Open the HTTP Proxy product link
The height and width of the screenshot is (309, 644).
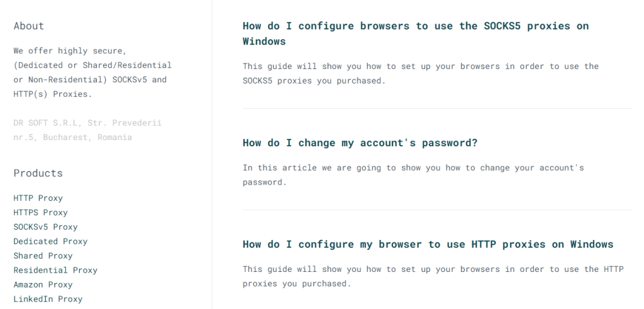(x=38, y=198)
